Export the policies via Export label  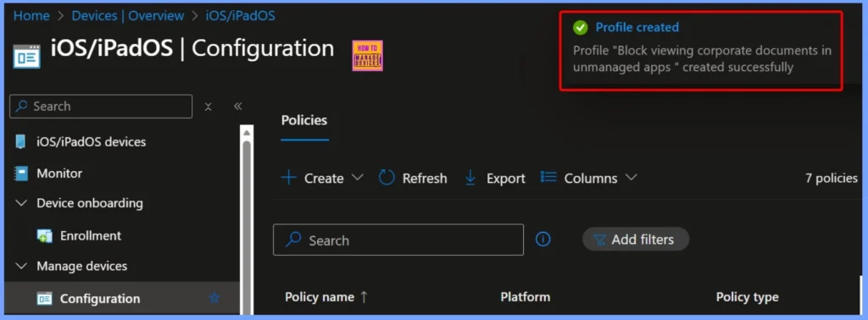pyautogui.click(x=506, y=179)
